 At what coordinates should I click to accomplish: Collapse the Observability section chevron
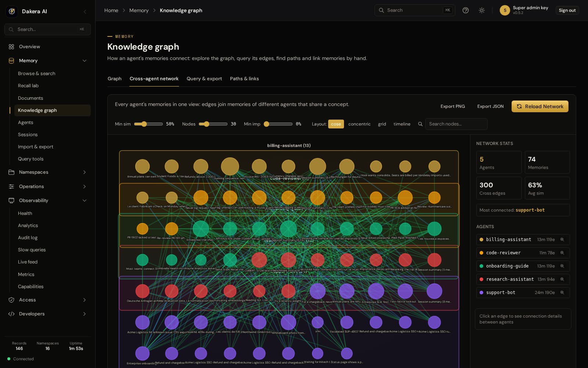pyautogui.click(x=85, y=201)
